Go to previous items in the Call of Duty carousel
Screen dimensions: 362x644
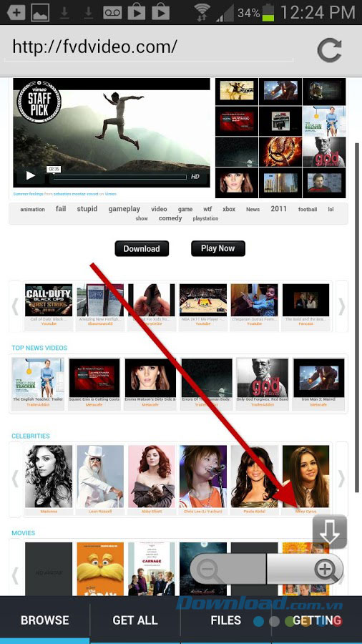pos(15,306)
